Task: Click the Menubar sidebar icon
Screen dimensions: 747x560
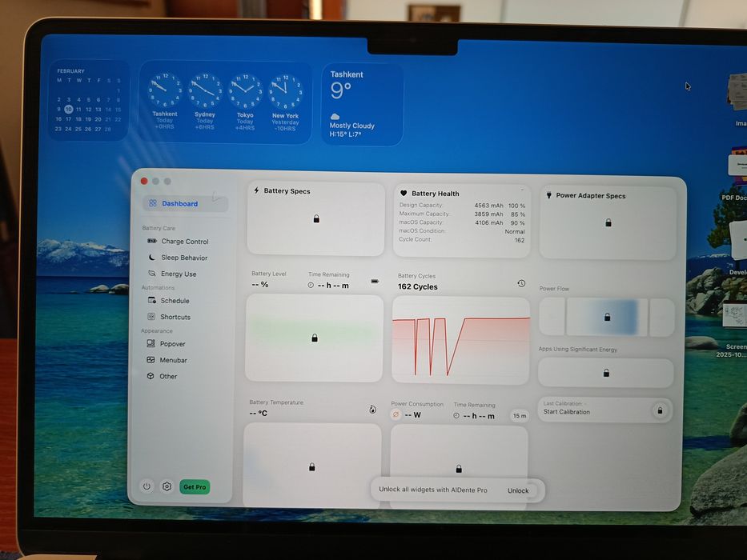Action: 151,359
